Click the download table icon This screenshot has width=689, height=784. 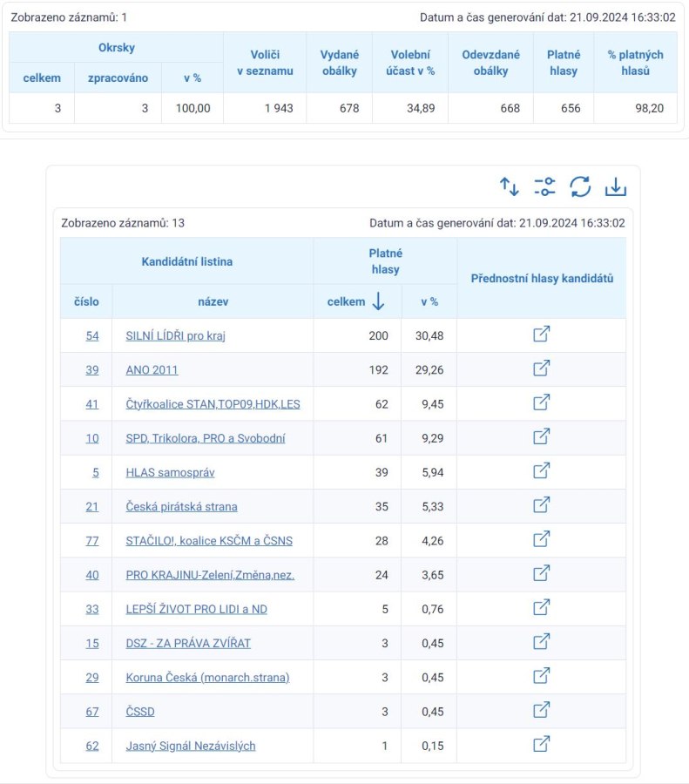616,187
